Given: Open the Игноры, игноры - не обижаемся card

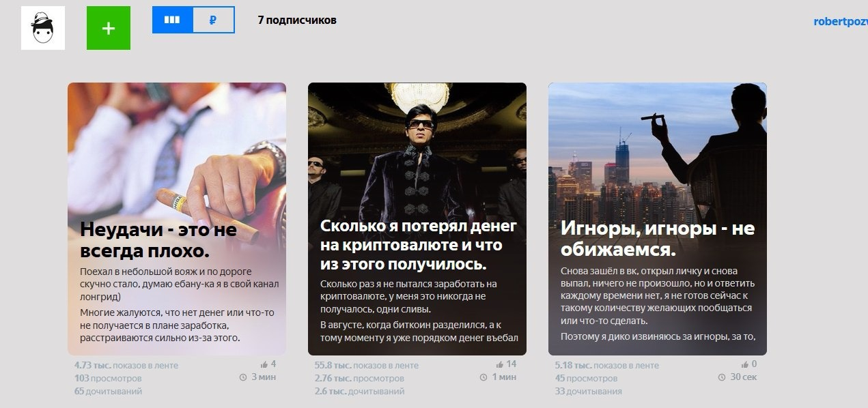Looking at the screenshot, I should 658,219.
